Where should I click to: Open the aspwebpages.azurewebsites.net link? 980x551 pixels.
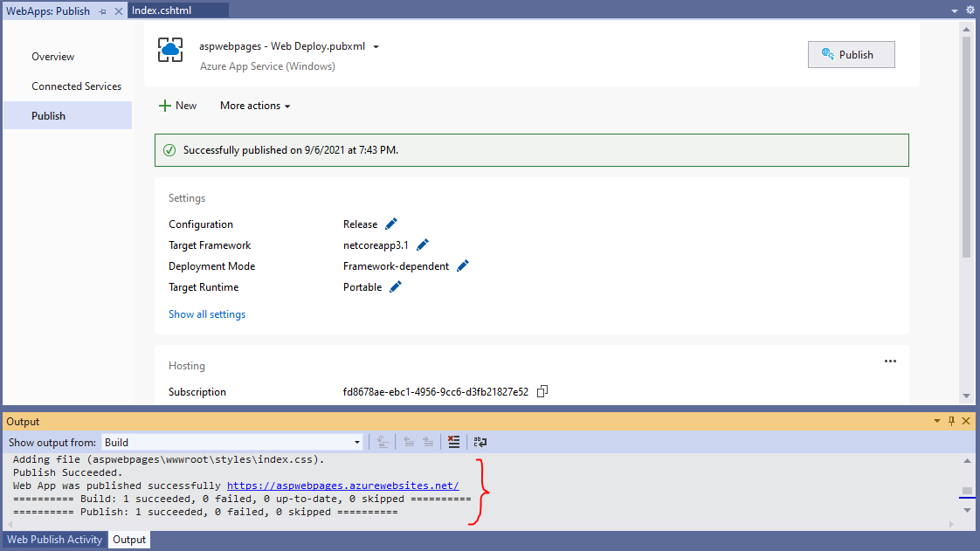(x=343, y=486)
